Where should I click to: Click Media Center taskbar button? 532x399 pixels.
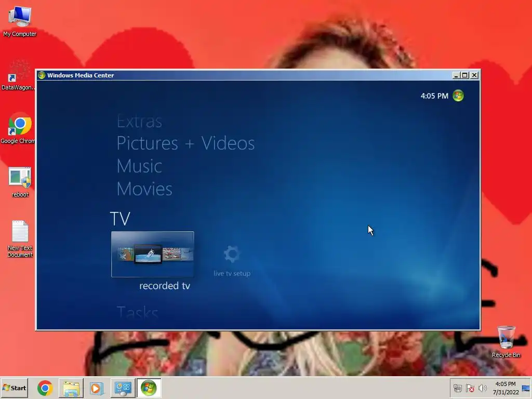point(149,388)
